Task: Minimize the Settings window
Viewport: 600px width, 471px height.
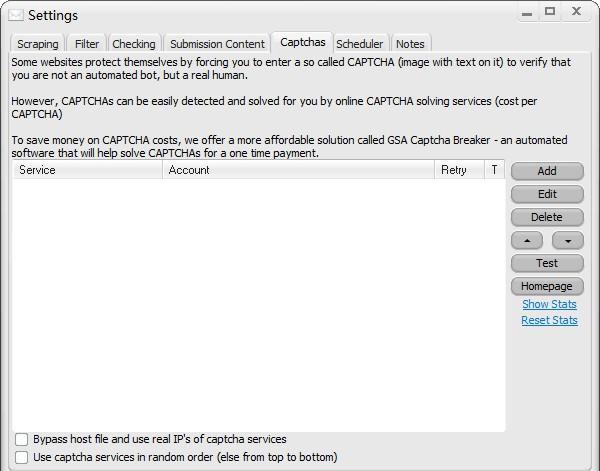Action: [527, 14]
